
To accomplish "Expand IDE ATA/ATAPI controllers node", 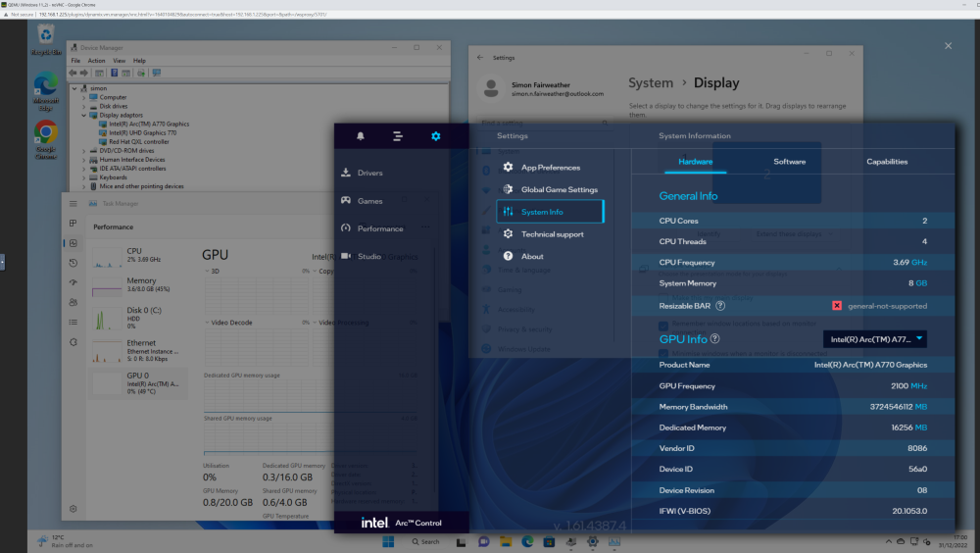I will (83, 169).
